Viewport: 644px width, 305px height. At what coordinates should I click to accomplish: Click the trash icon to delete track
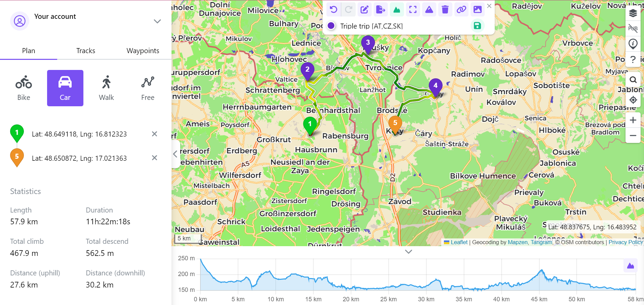point(445,9)
